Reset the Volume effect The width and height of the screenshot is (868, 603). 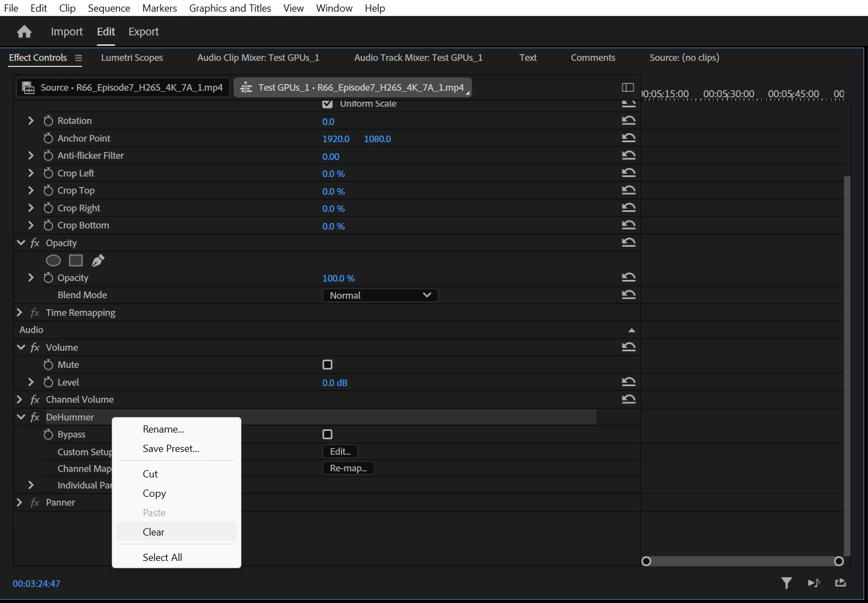point(628,347)
